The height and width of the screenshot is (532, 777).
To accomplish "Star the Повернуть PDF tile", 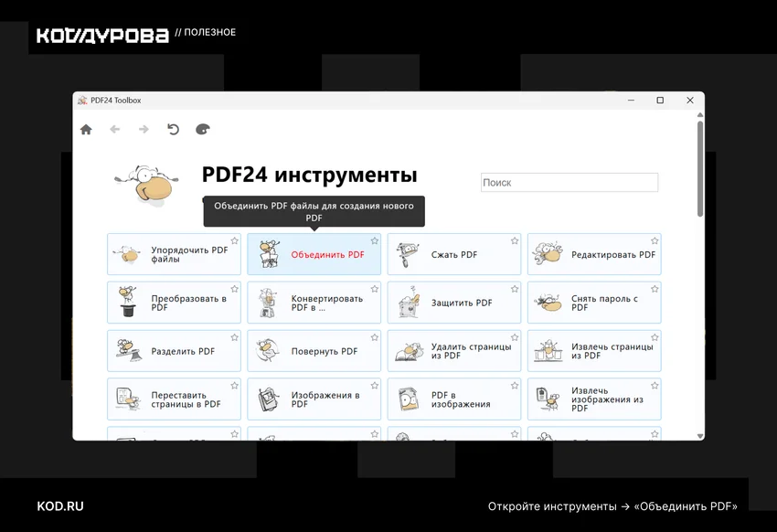I will click(375, 337).
